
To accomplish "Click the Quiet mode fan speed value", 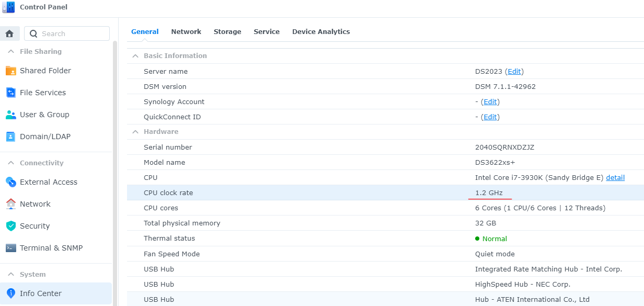I will pyautogui.click(x=495, y=254).
